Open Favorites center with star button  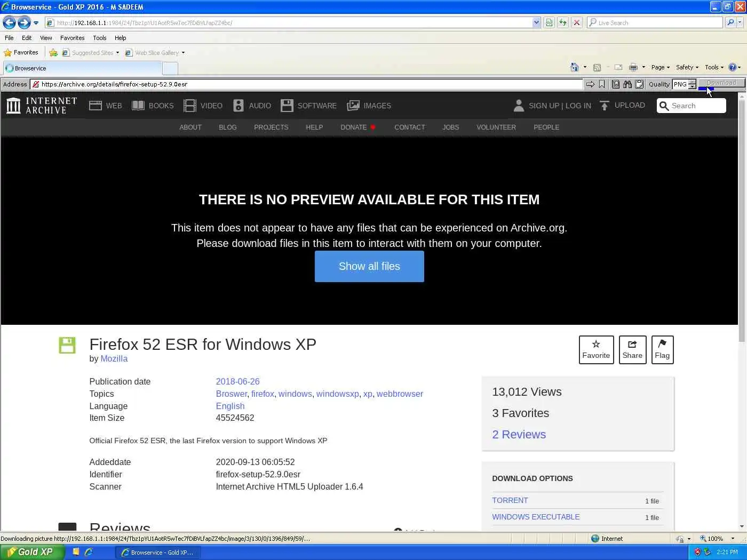[x=21, y=52]
